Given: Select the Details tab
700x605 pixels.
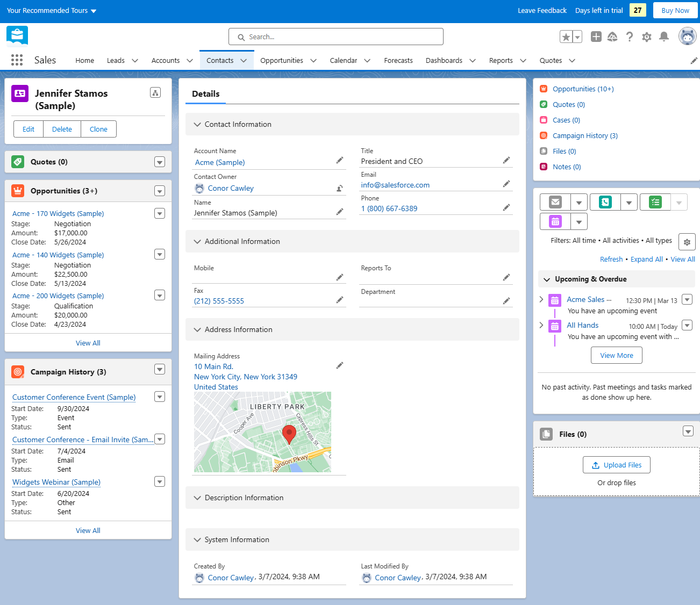Looking at the screenshot, I should tap(206, 94).
